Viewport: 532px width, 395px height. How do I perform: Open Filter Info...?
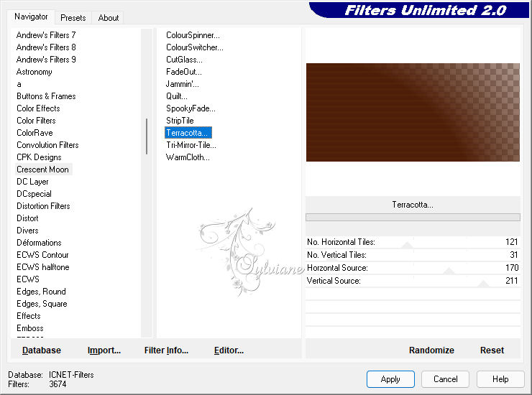pyautogui.click(x=166, y=350)
